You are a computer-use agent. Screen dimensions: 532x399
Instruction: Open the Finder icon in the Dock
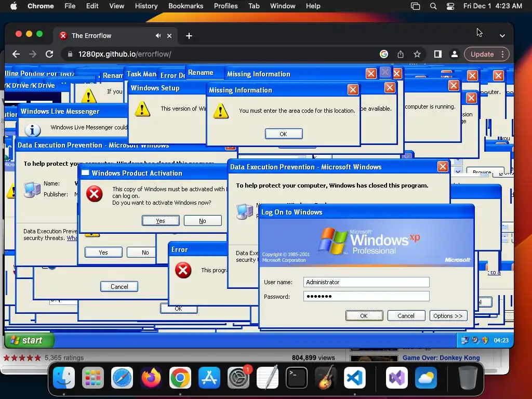64,378
